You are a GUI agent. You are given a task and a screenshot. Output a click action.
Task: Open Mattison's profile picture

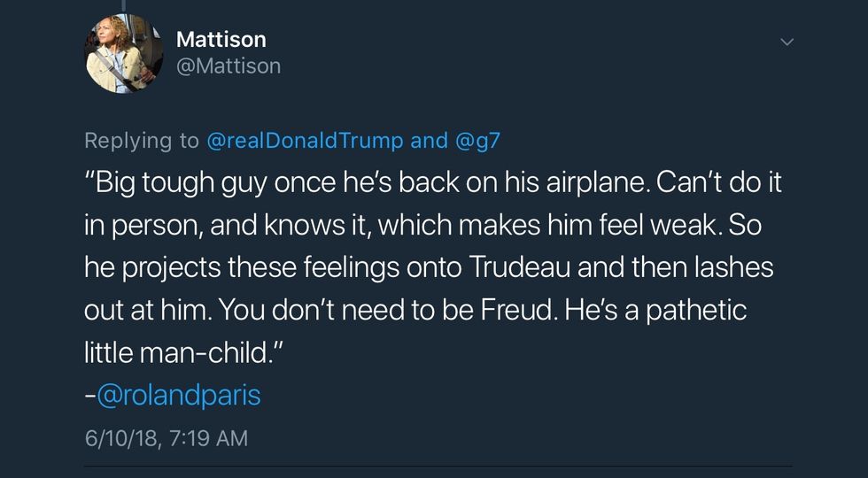pos(124,54)
